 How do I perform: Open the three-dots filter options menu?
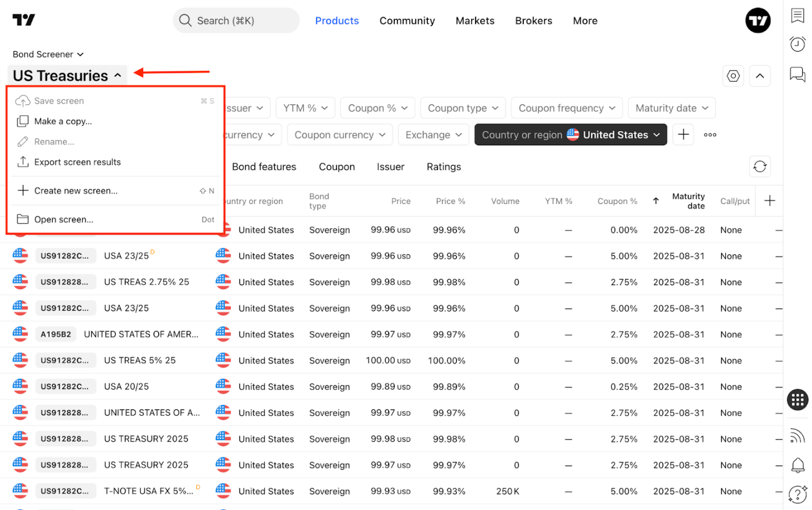tap(710, 135)
